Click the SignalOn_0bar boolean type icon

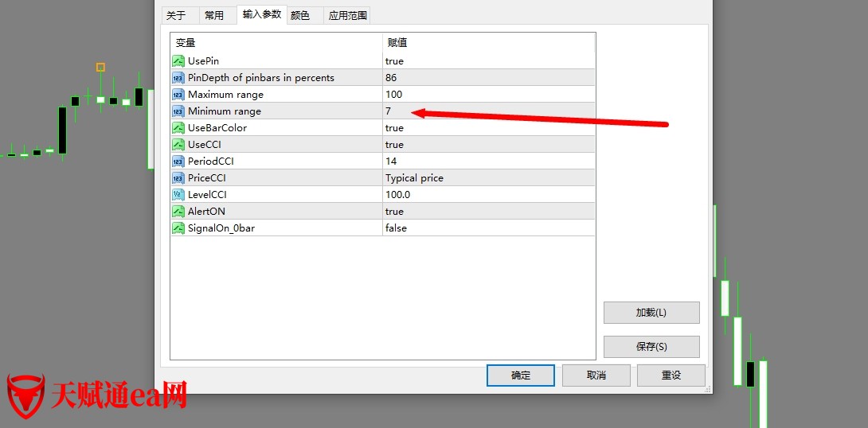[x=178, y=228]
